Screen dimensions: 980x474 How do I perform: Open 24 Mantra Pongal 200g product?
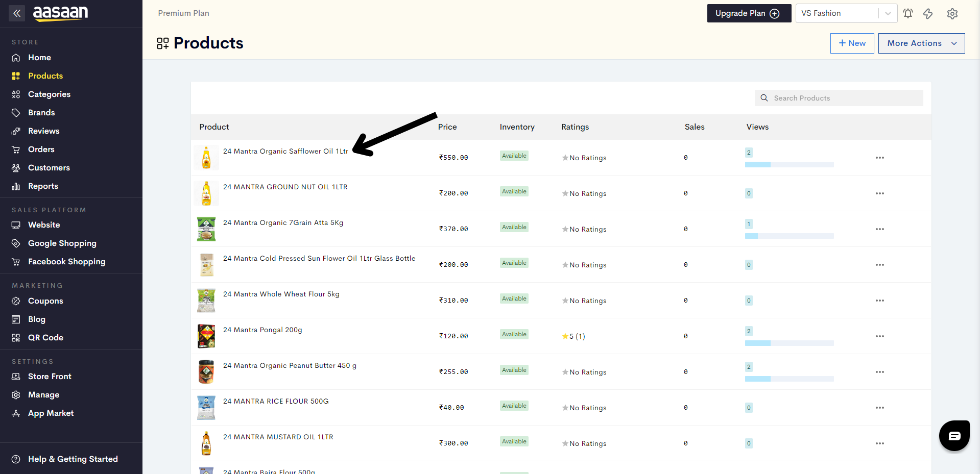click(x=262, y=330)
